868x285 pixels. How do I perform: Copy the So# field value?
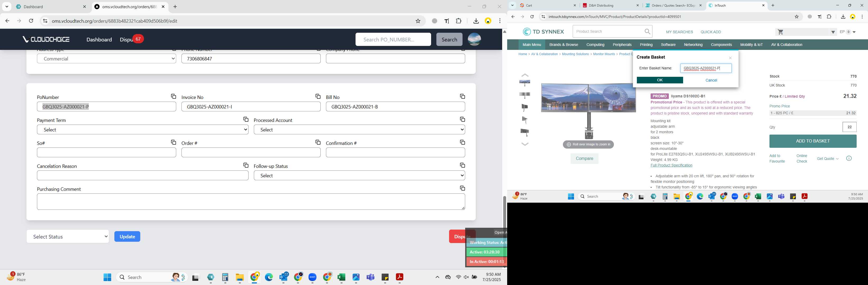pos(173,142)
